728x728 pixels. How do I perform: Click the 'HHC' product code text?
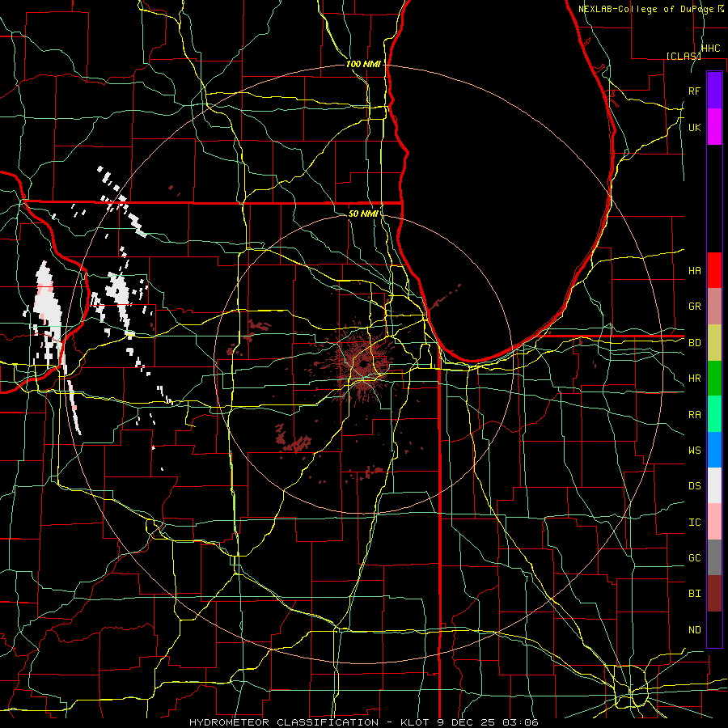(x=710, y=49)
